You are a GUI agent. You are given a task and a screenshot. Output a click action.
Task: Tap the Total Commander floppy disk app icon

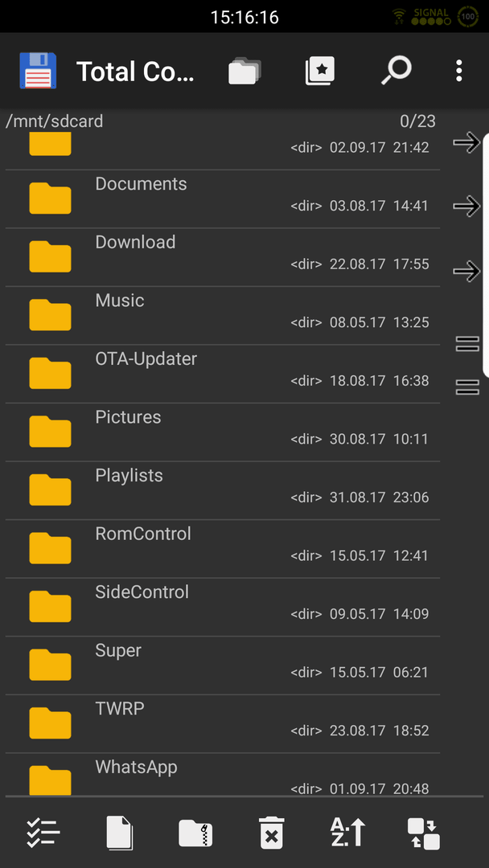click(39, 71)
